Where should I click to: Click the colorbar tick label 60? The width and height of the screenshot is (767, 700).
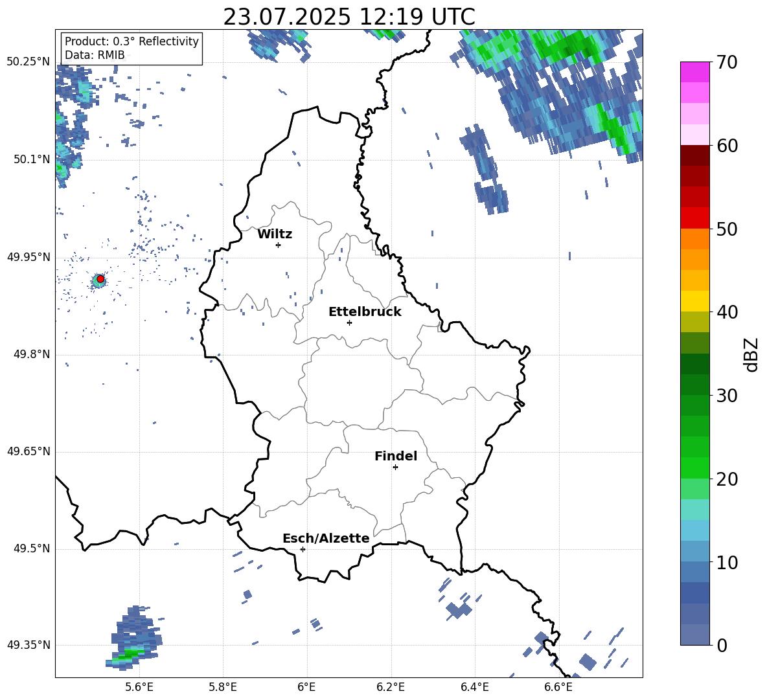727,146
